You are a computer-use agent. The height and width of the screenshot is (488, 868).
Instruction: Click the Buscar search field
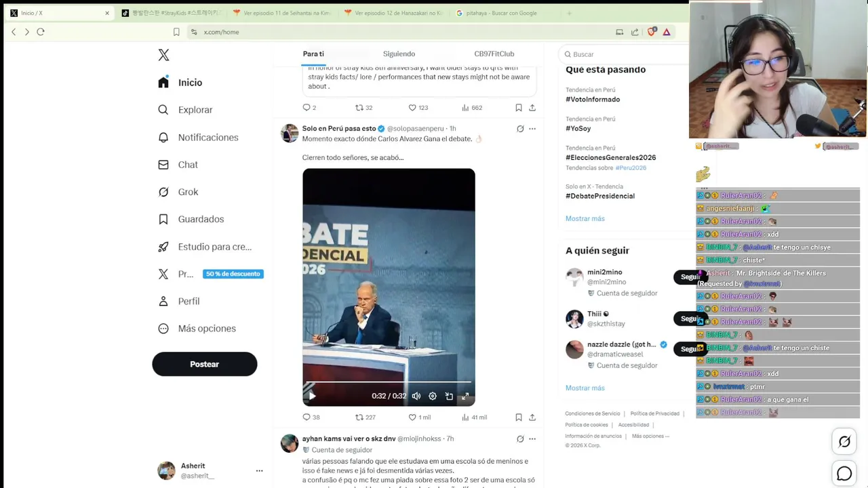[x=623, y=54]
